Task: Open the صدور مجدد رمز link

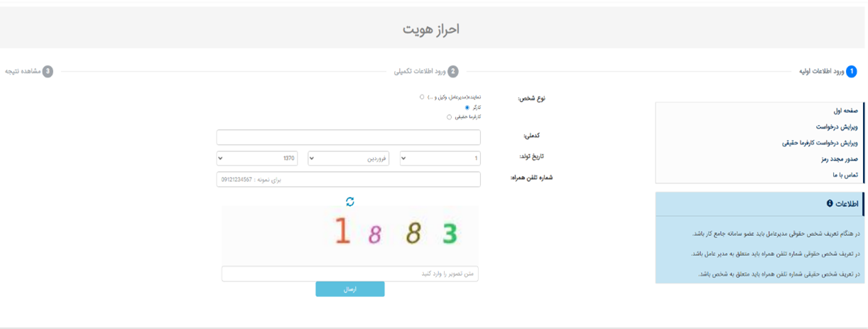Action: pos(839,159)
